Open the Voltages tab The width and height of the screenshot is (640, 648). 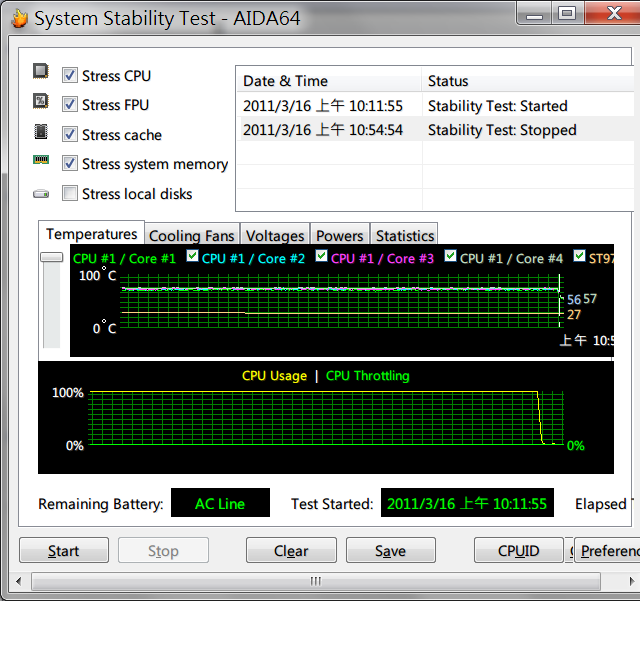275,236
